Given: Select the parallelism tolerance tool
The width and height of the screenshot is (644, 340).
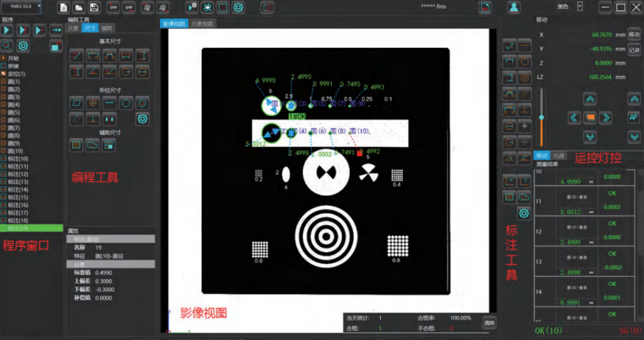Looking at the screenshot, I should coord(77,119).
